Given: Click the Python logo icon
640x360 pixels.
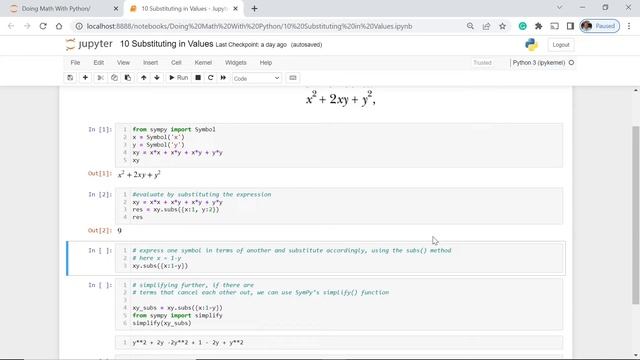Looking at the screenshot, I should pos(531,44).
